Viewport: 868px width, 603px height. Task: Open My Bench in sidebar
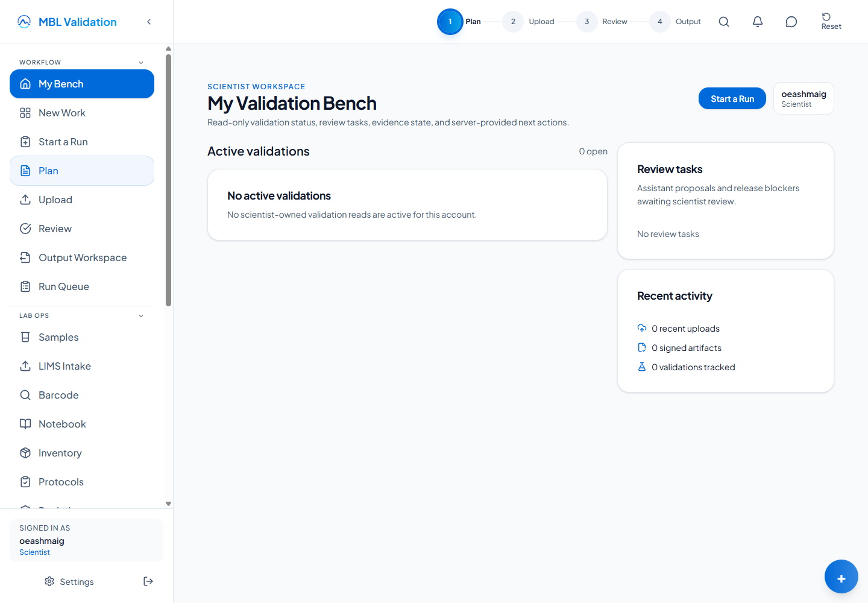(x=82, y=84)
